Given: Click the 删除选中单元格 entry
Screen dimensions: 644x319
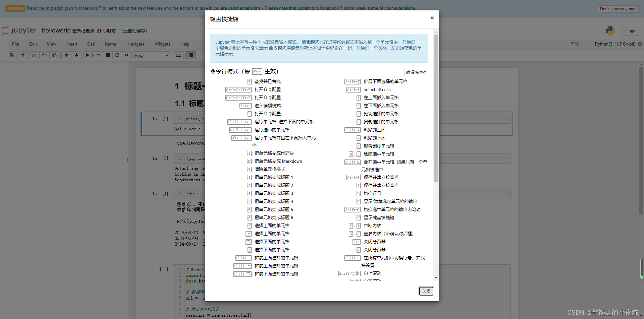Looking at the screenshot, I should [379, 154].
